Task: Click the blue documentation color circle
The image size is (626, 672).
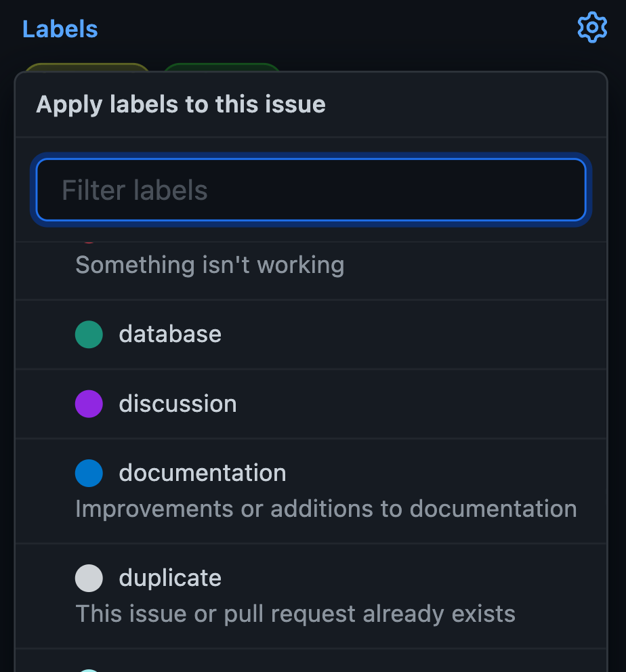Action: tap(89, 473)
